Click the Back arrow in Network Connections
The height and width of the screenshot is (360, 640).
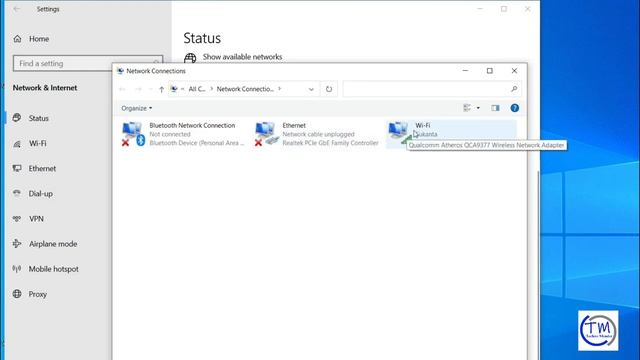pos(122,89)
